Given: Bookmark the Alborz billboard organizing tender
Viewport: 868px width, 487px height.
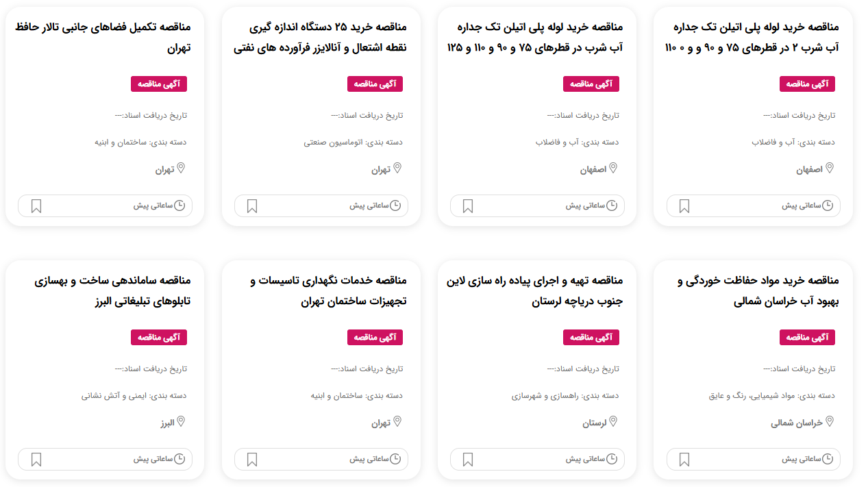Looking at the screenshot, I should pos(36,460).
